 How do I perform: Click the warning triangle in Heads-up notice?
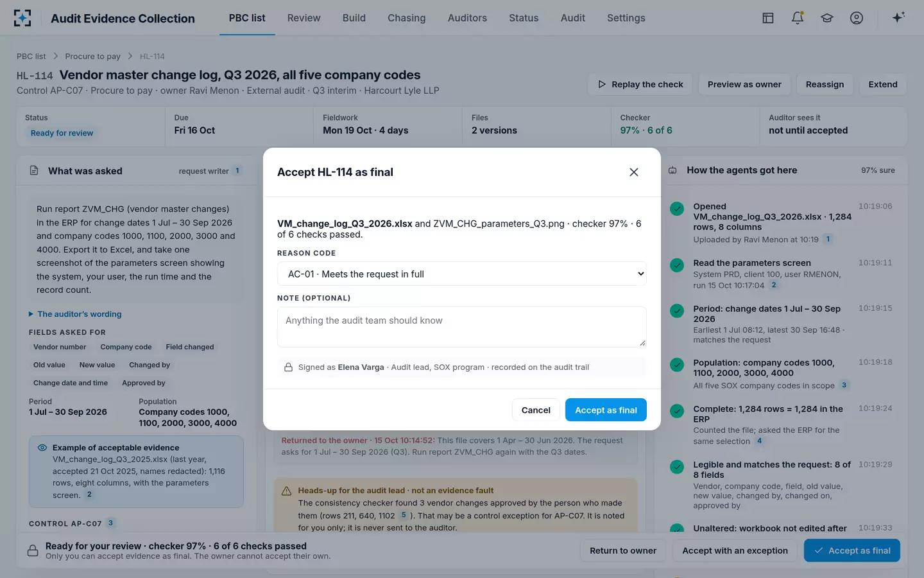(287, 491)
